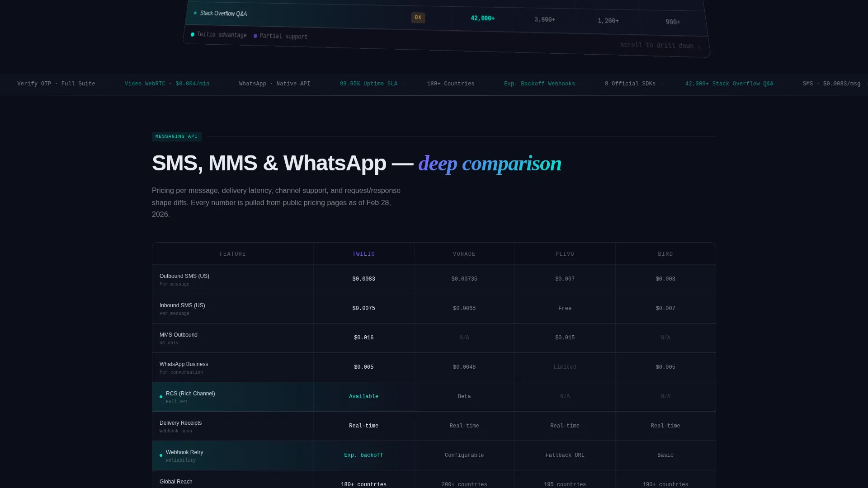Click the DX badge in Stack Overflow row
Screen dimensions: 868x488
pyautogui.click(x=418, y=18)
